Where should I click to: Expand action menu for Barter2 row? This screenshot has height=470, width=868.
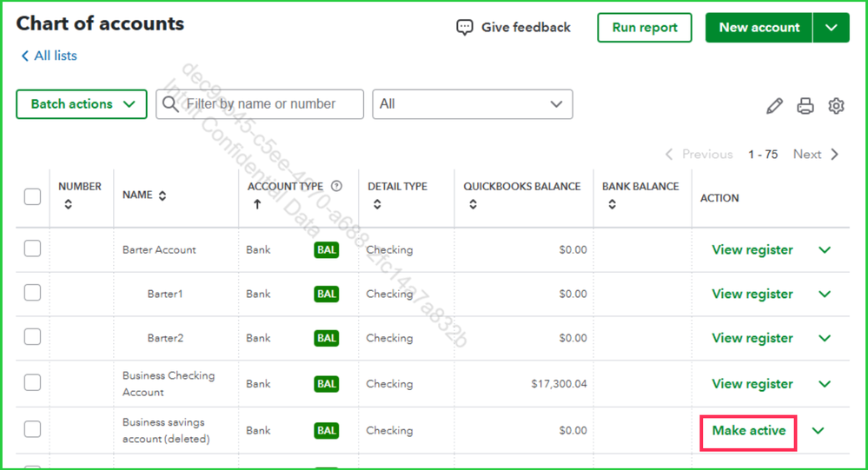point(825,338)
